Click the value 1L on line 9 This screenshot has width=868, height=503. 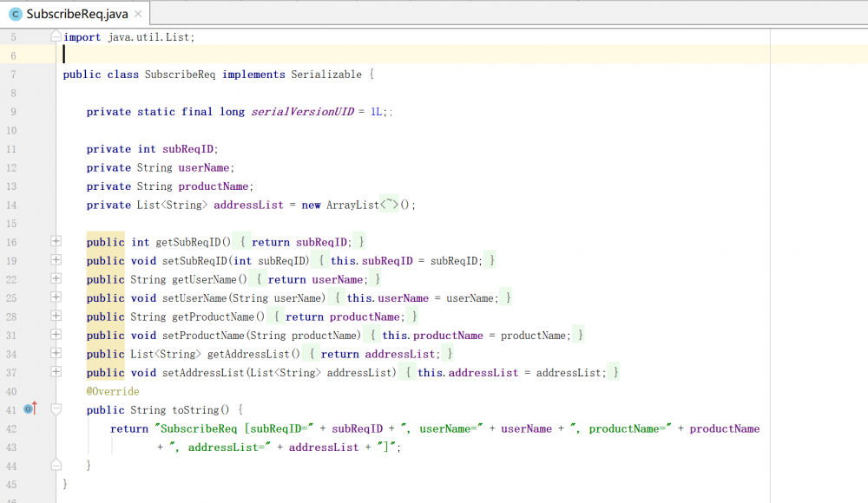[377, 112]
